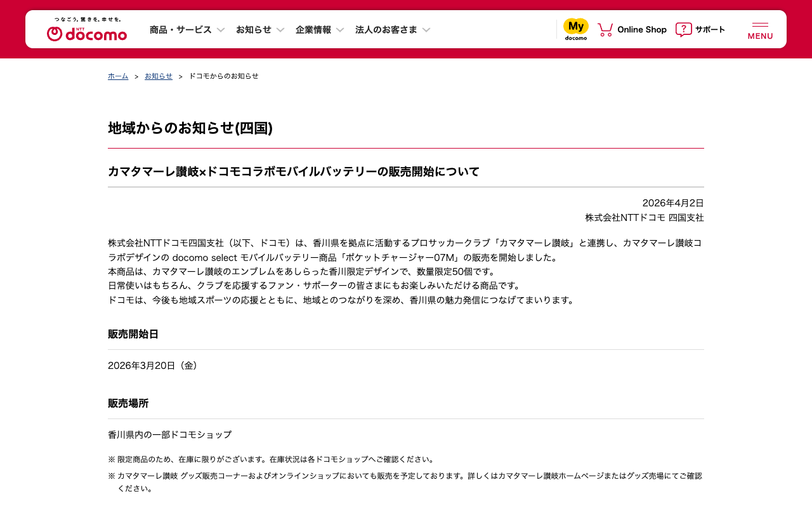Open the 企業情報 menu
812x508 pixels.
313,30
